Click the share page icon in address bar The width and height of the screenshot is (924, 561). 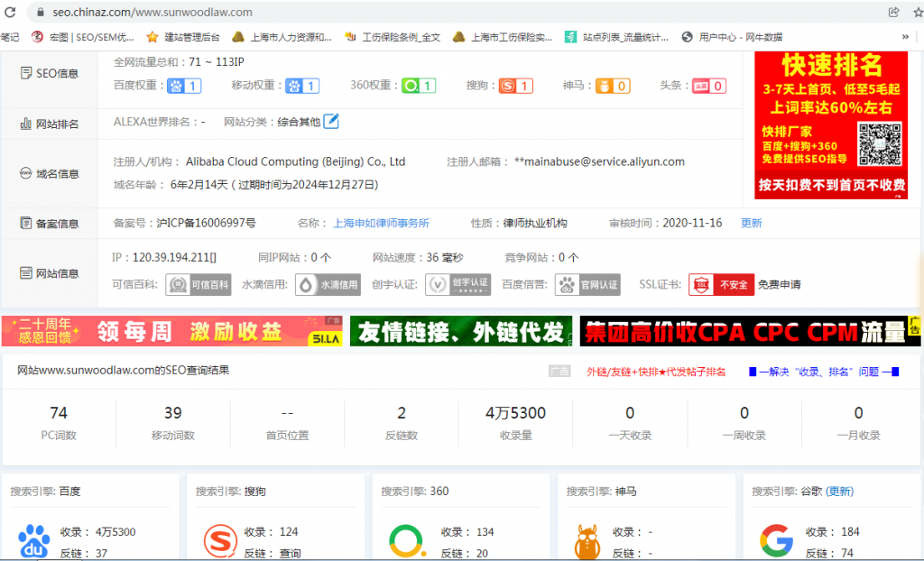pyautogui.click(x=894, y=12)
